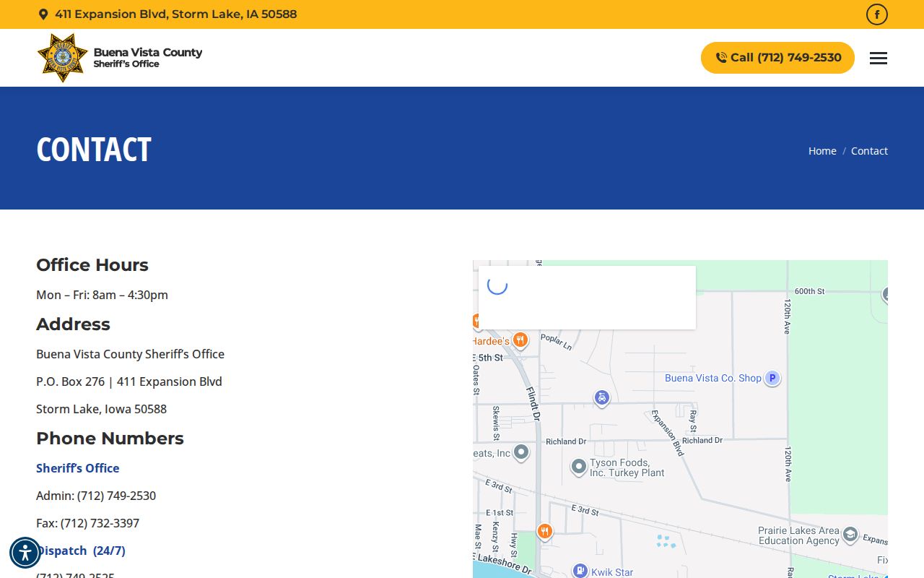Click the 411 Expansion Blvd address in top bar
The width and height of the screenshot is (924, 578).
coord(175,14)
